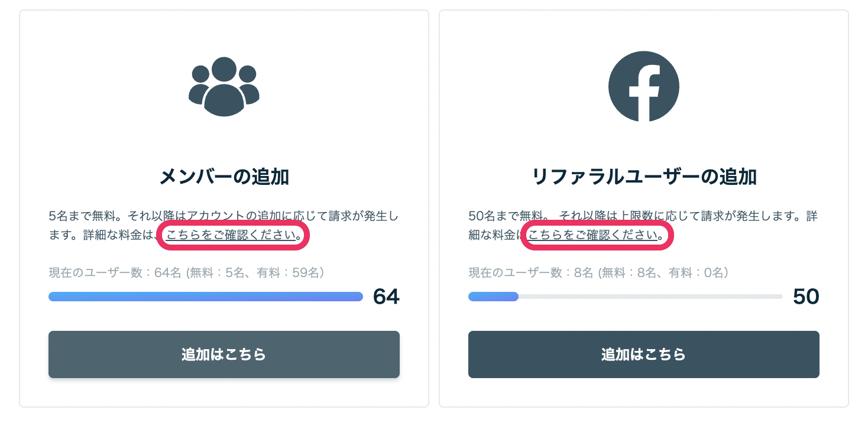868x423 pixels.
Task: Click the empty part of referral progress bar
Action: point(650,297)
